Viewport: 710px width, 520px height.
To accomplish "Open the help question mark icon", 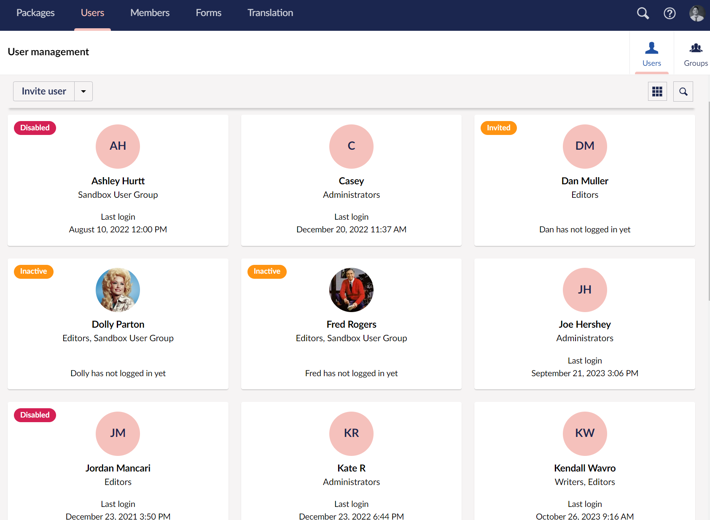I will [670, 13].
